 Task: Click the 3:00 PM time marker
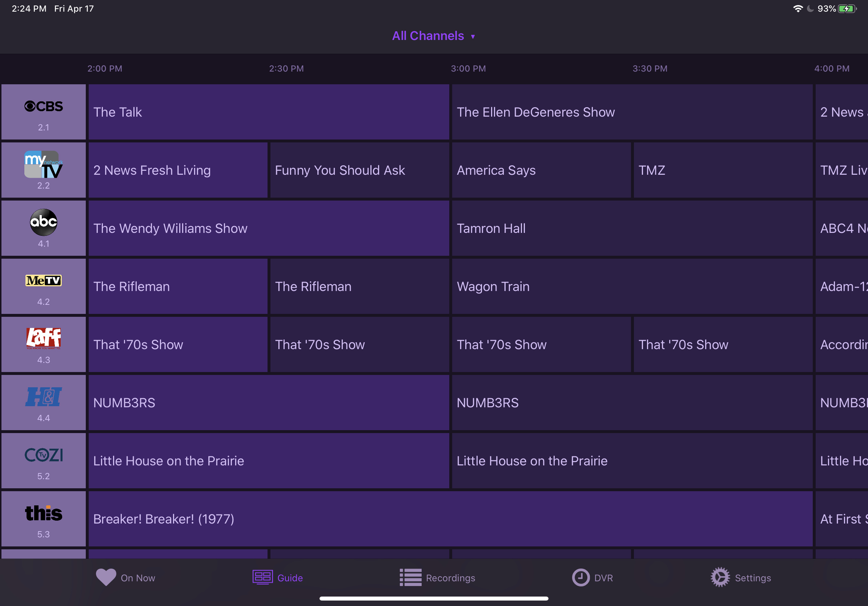tap(468, 69)
